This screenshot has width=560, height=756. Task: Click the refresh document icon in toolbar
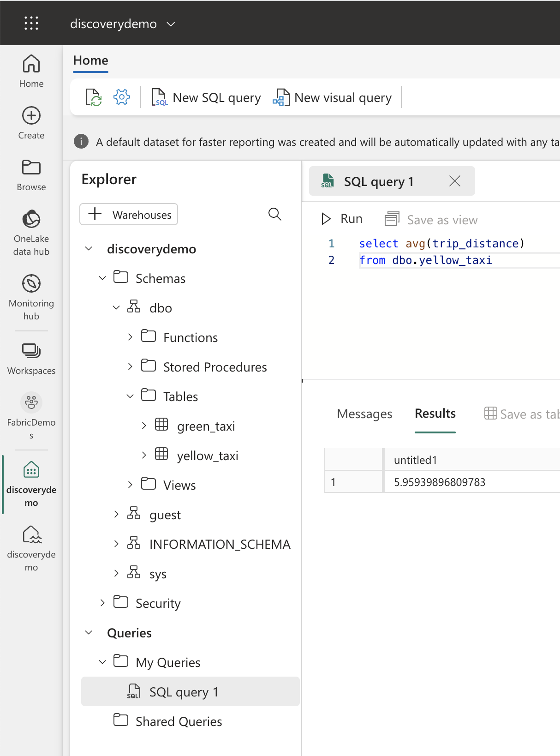[94, 97]
